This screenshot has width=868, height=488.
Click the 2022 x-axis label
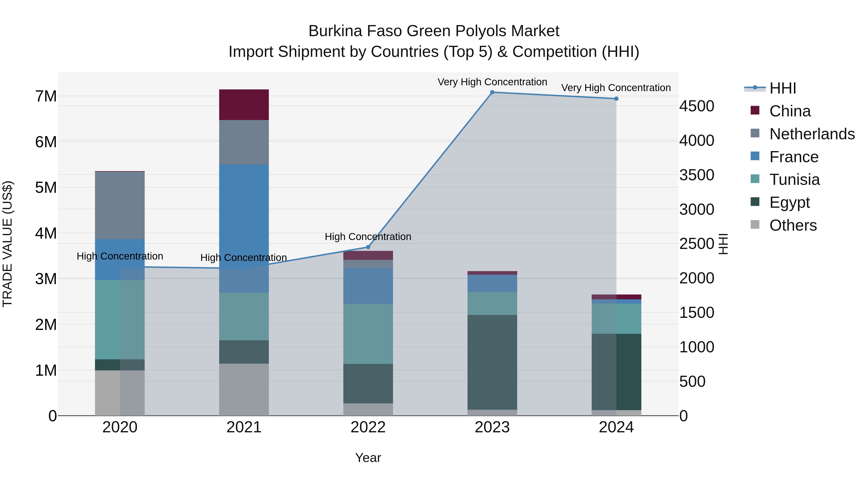click(368, 427)
